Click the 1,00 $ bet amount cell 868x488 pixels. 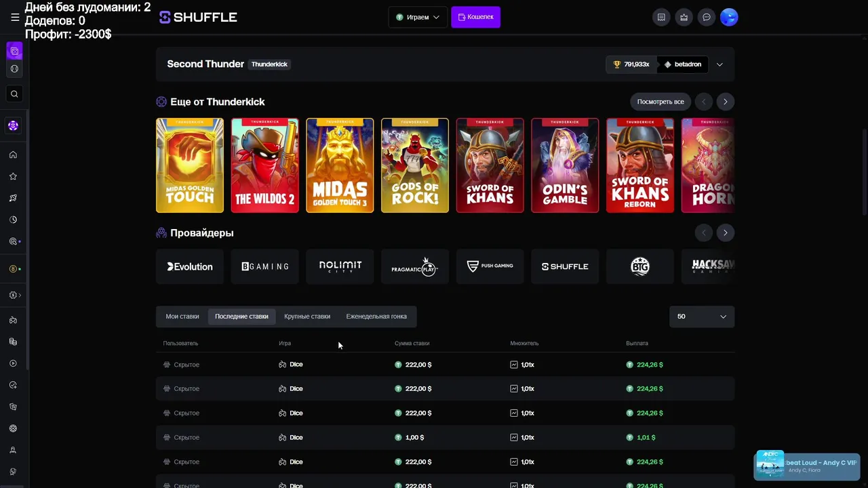[410, 438]
